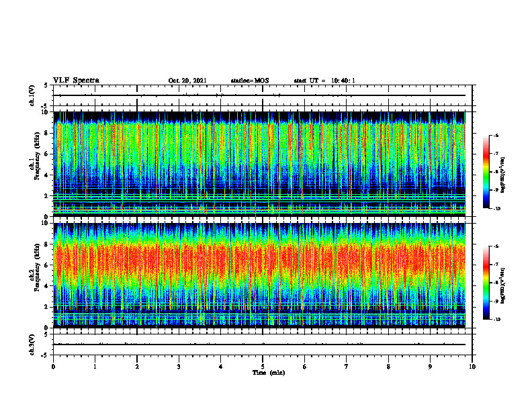The image size is (532, 411).
Task: Click the "7" tick on the time axis
Action: 347,367
